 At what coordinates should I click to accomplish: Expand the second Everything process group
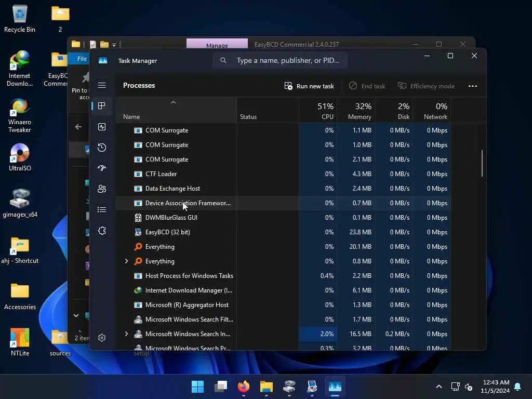click(x=127, y=261)
